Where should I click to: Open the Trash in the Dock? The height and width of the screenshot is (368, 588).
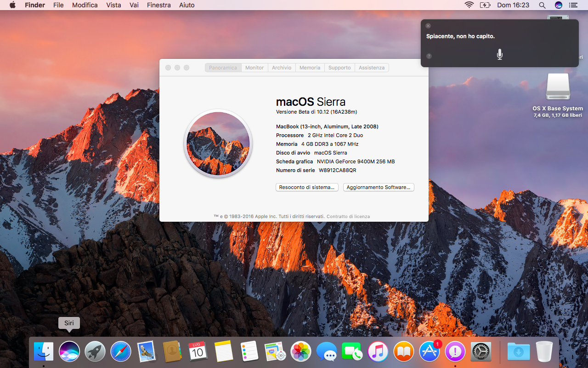click(x=544, y=352)
